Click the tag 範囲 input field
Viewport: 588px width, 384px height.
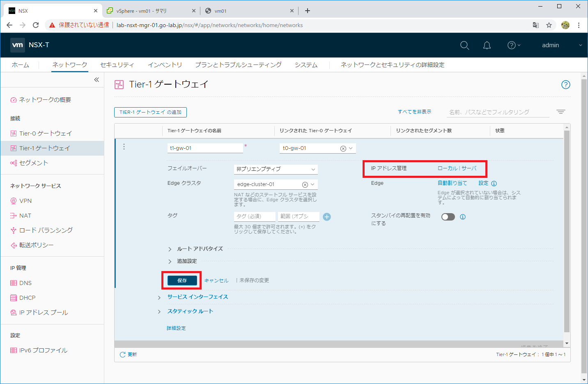pos(299,216)
